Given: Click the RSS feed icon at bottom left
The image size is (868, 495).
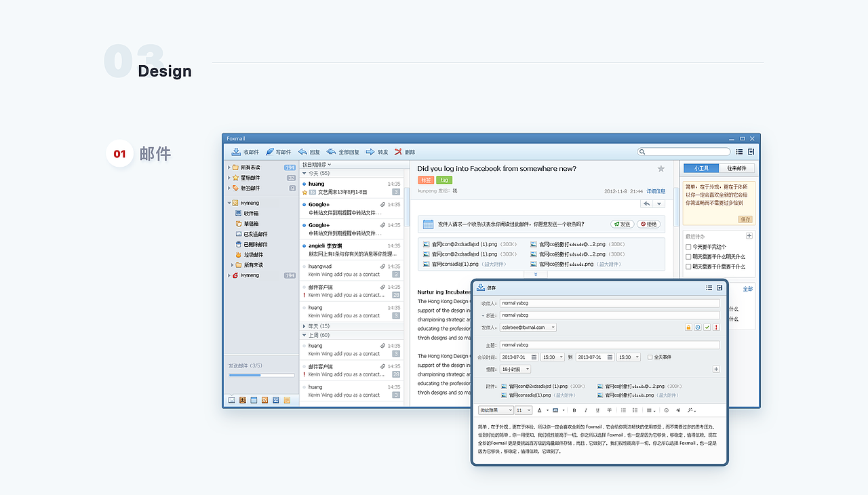Looking at the screenshot, I should pos(264,400).
